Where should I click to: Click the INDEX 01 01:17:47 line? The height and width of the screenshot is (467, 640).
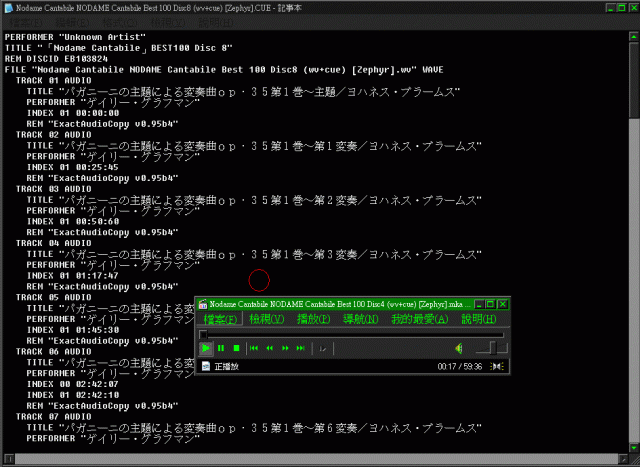tap(73, 276)
